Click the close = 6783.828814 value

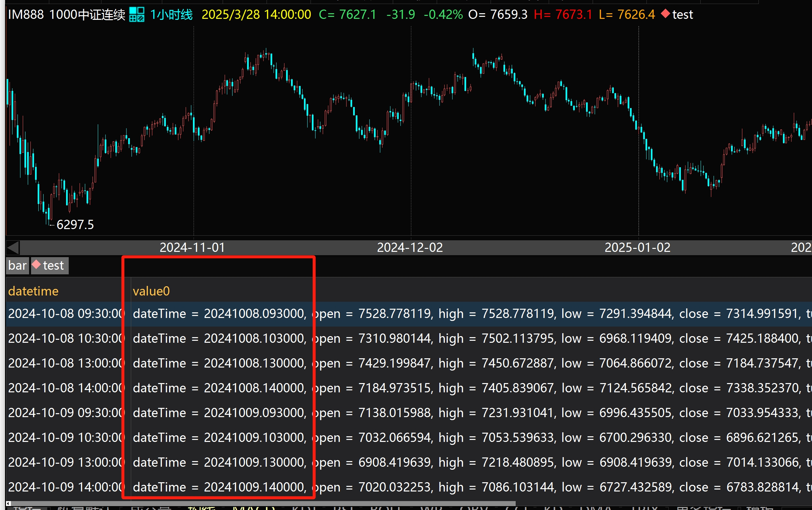click(x=740, y=487)
